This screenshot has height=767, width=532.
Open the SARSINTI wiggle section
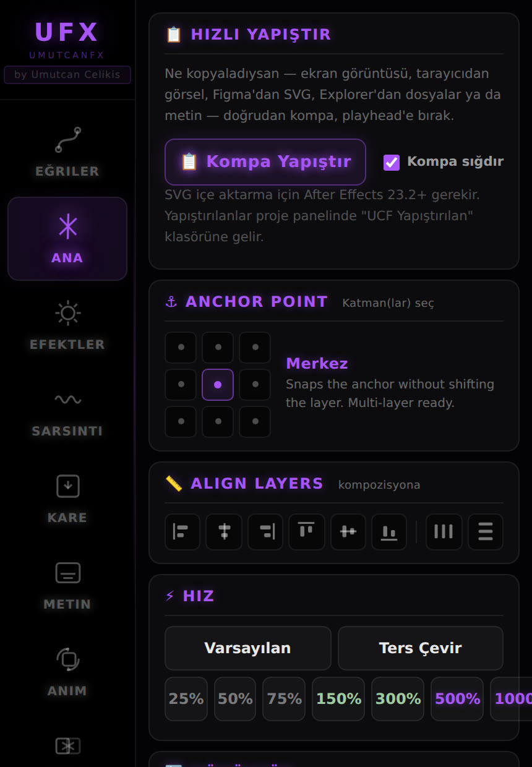click(x=67, y=412)
